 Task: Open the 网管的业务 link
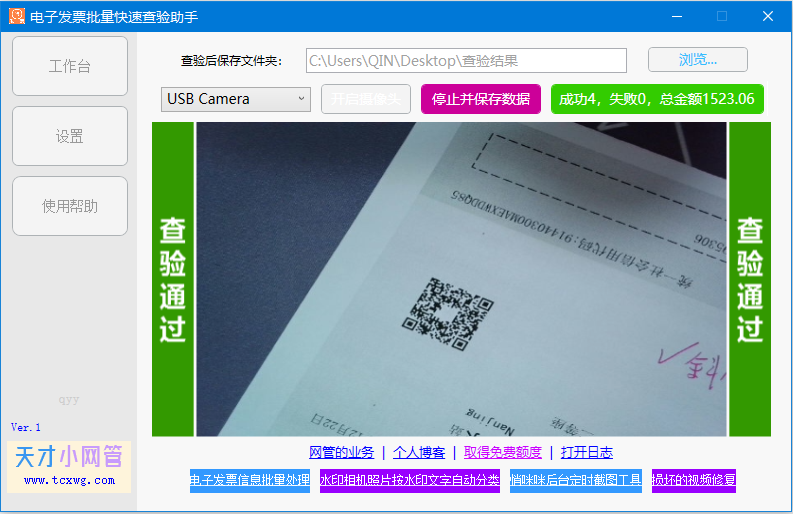click(341, 452)
